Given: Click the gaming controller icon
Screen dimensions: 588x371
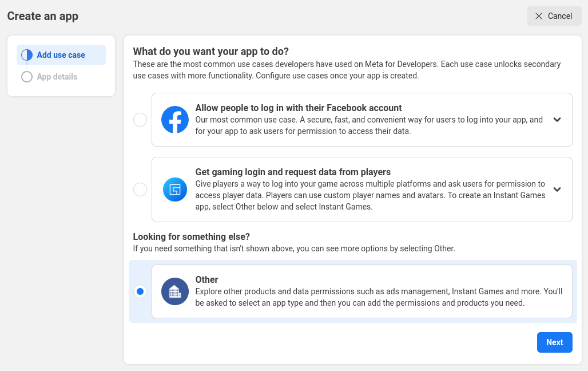Looking at the screenshot, I should tap(174, 189).
